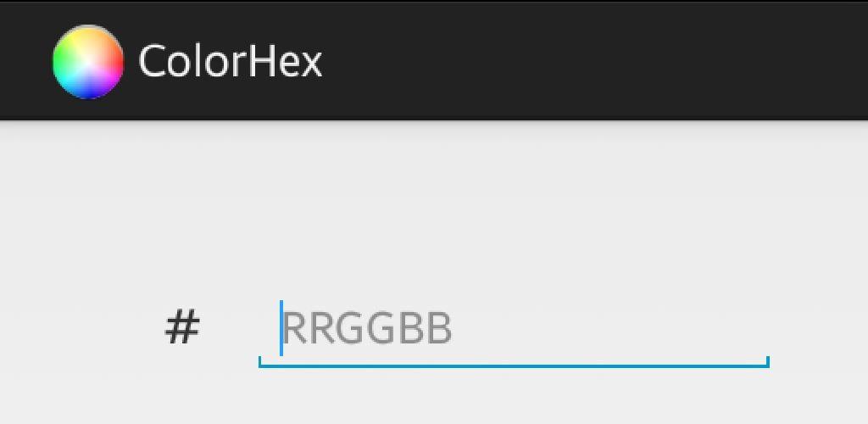The width and height of the screenshot is (868, 424).
Task: Click the left bracket end of field underline
Action: click(259, 361)
